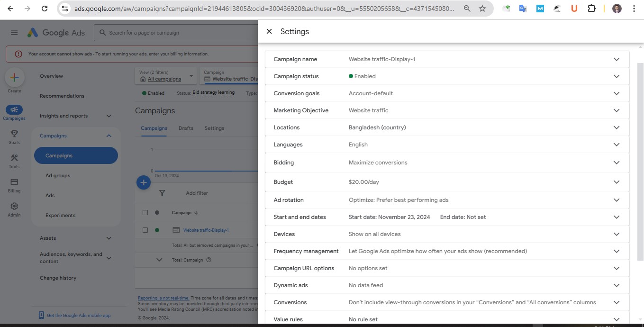Tick the select-all campaigns header checkbox
The width and height of the screenshot is (644, 327).
(145, 213)
